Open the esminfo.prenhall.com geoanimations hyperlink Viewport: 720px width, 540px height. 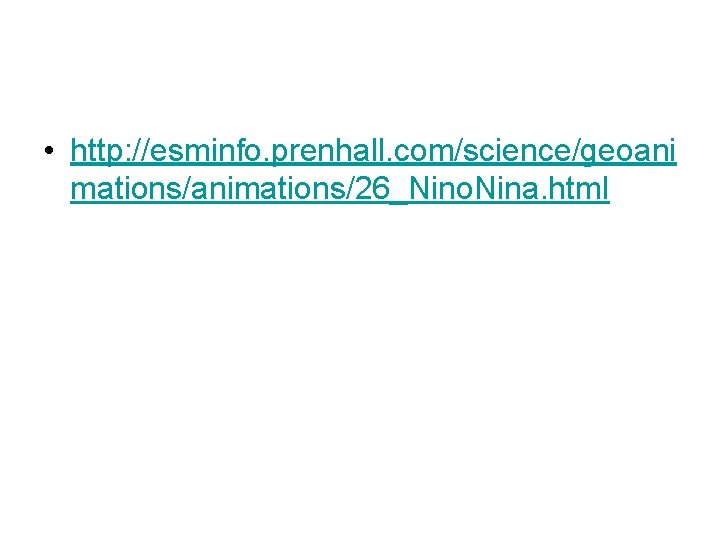tap(372, 151)
